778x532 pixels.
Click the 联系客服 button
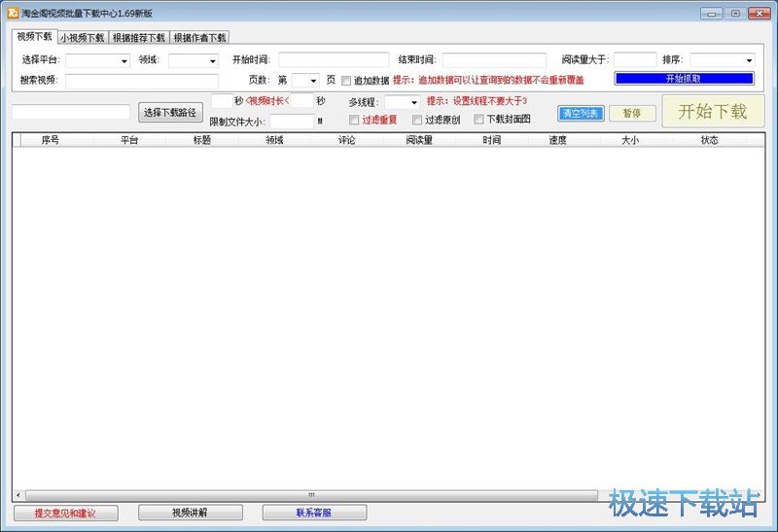point(314,513)
